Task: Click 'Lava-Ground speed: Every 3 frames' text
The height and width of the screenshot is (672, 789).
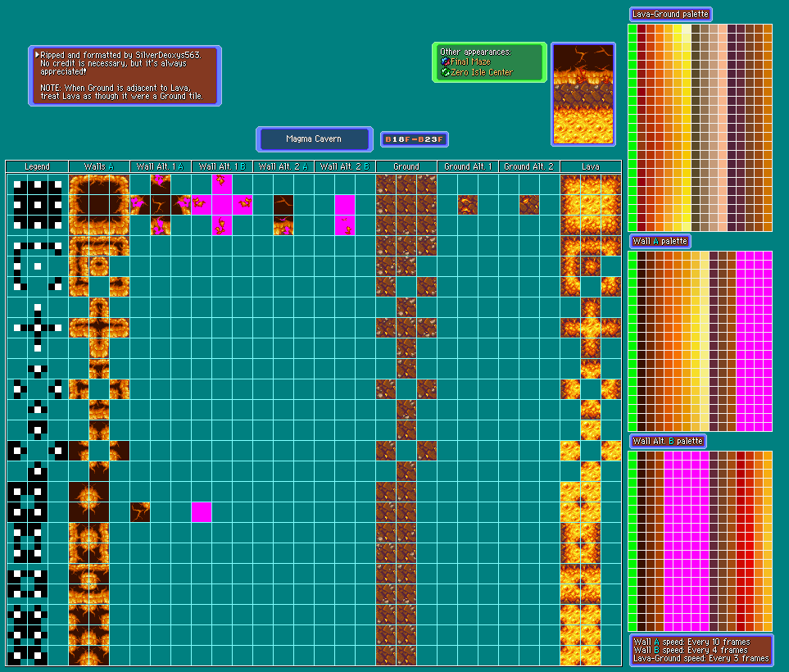Action: point(701,658)
